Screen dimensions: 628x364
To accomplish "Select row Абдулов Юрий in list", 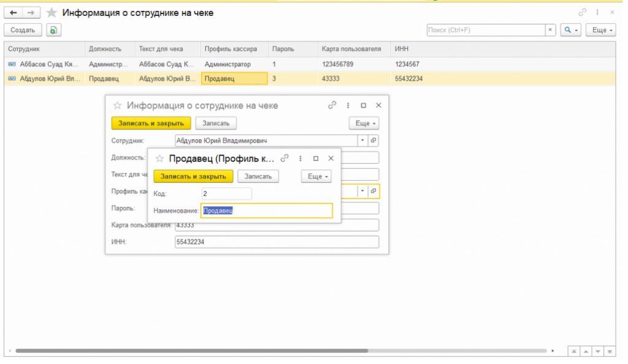I will point(310,79).
